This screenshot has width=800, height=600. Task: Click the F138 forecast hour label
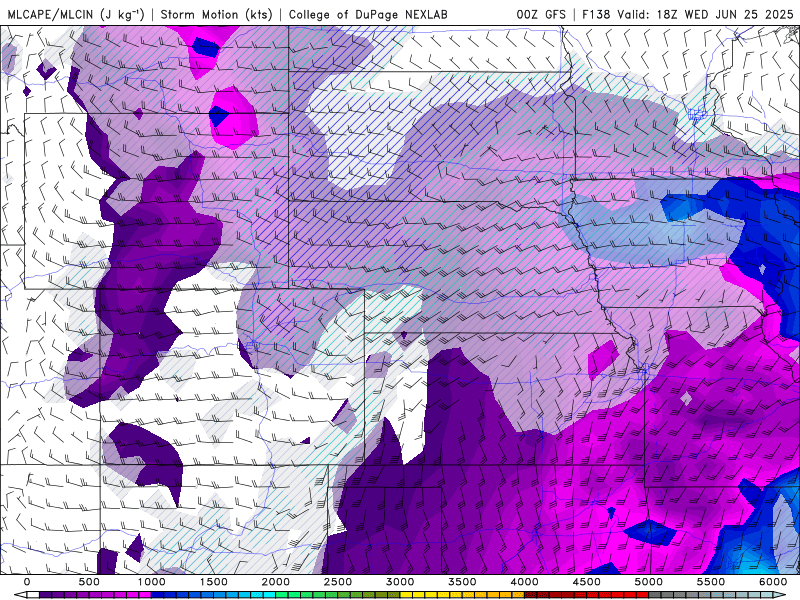[596, 14]
